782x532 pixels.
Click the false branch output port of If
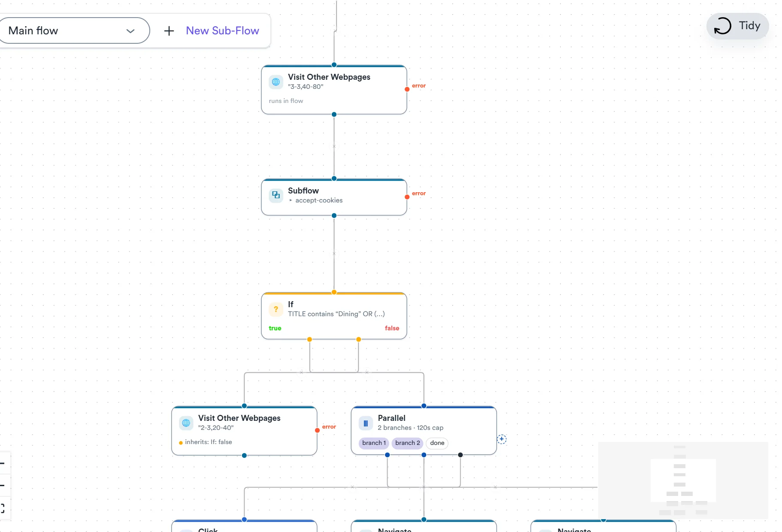tap(358, 339)
